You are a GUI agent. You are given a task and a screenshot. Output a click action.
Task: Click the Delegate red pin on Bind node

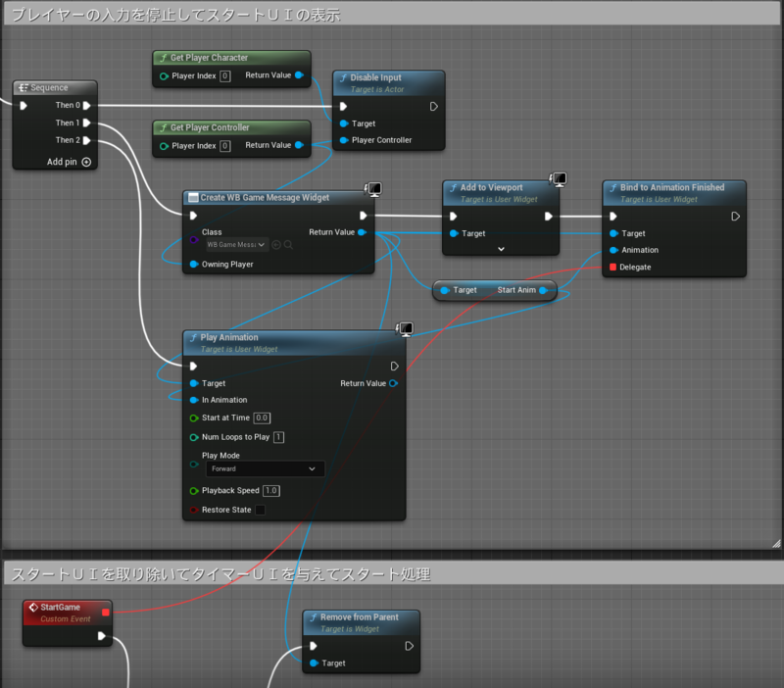tap(612, 267)
